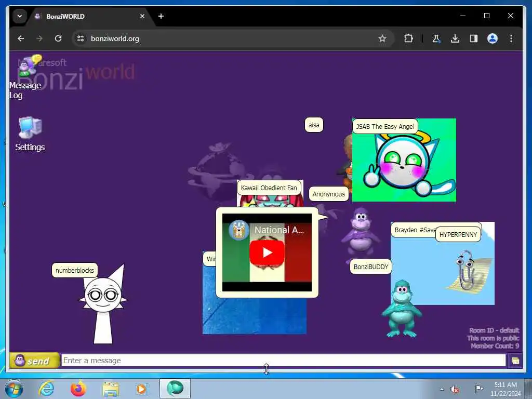
Task: Bookmark this page with the star icon
Action: pyautogui.click(x=382, y=38)
